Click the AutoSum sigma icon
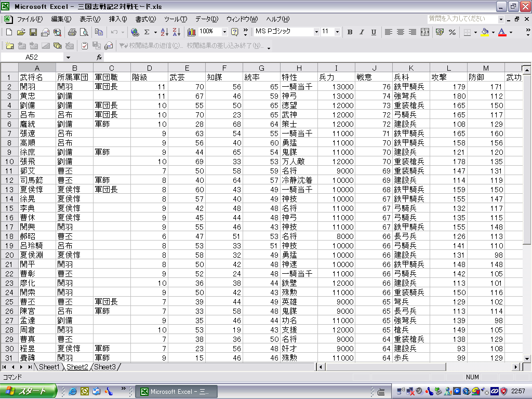The image size is (532, 399). click(x=147, y=32)
